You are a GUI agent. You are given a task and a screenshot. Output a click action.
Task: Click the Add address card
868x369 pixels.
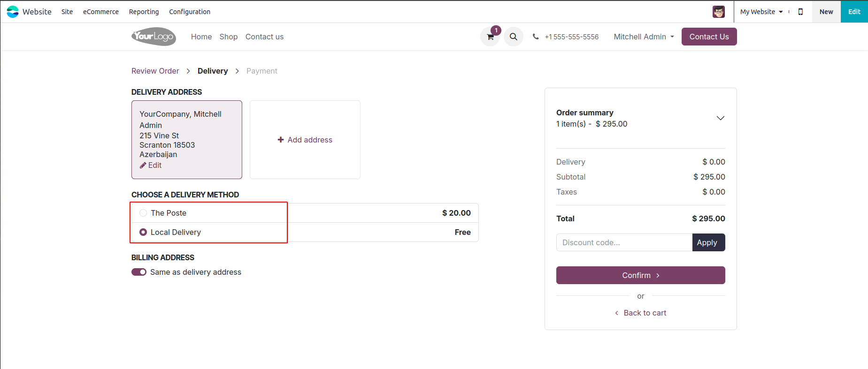pos(305,140)
